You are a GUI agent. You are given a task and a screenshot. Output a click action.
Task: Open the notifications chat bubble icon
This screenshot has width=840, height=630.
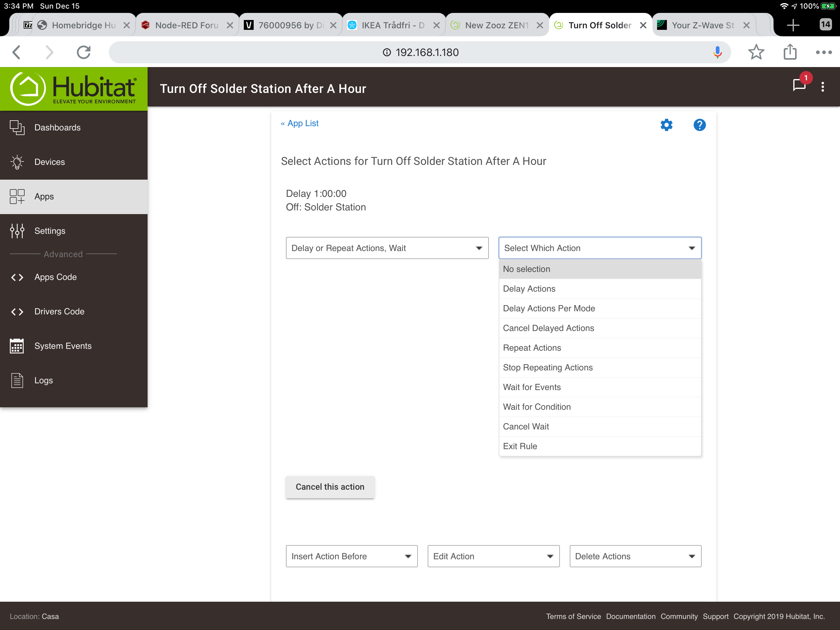pos(799,84)
